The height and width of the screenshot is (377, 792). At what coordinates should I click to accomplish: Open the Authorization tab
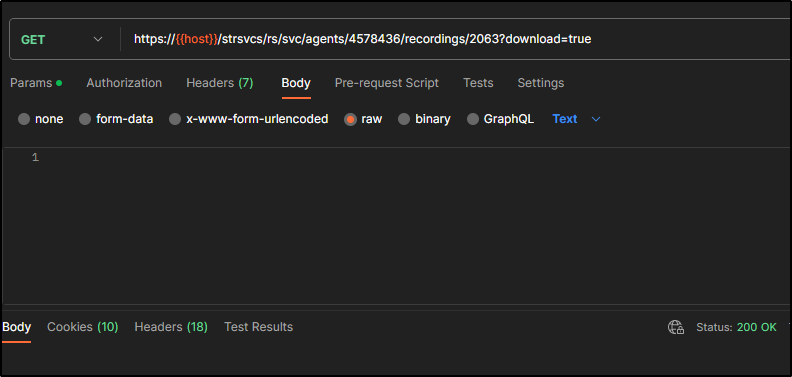(x=124, y=83)
